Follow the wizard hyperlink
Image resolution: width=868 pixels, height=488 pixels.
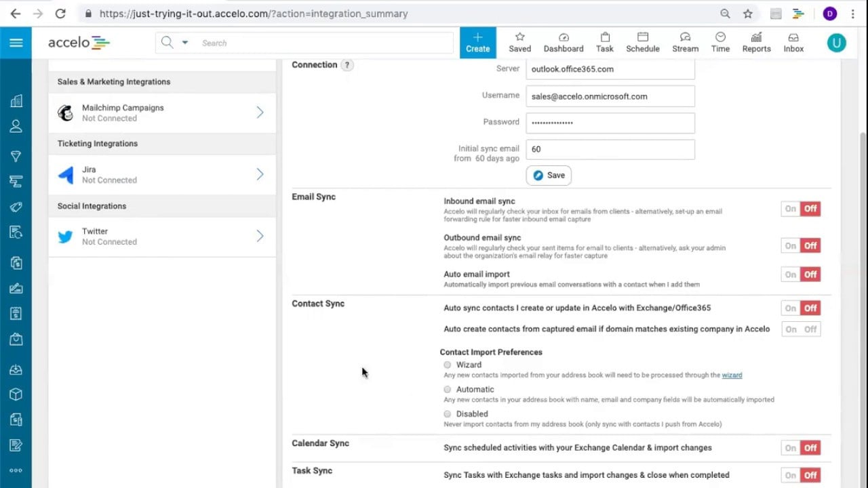click(732, 375)
